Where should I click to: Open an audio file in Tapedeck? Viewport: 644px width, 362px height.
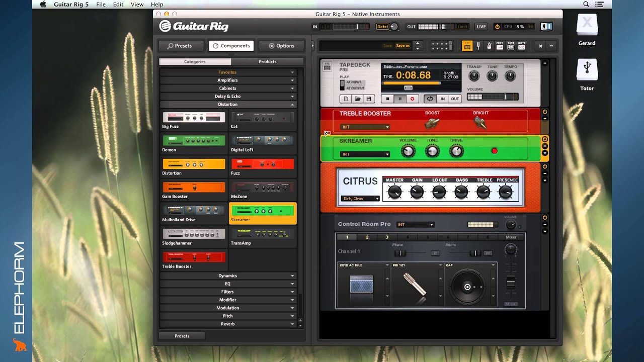click(x=357, y=99)
